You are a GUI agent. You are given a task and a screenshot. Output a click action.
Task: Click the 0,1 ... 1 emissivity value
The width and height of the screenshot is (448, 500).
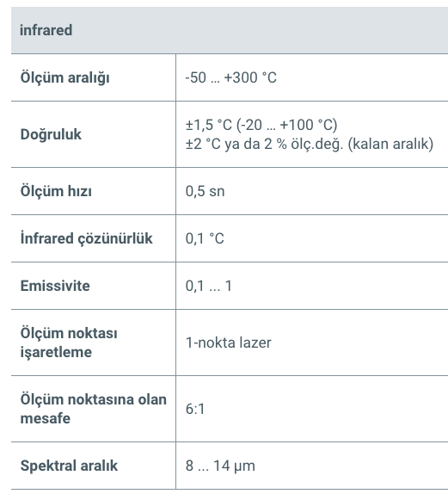click(x=209, y=286)
